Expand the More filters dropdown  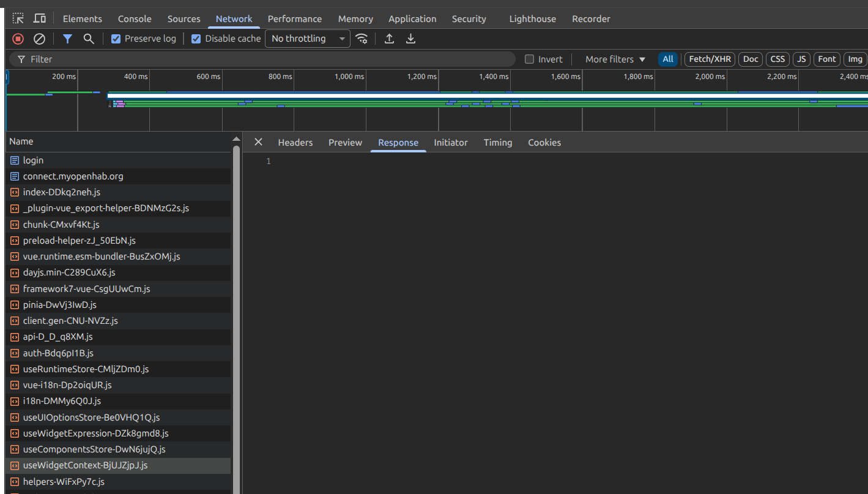click(615, 59)
